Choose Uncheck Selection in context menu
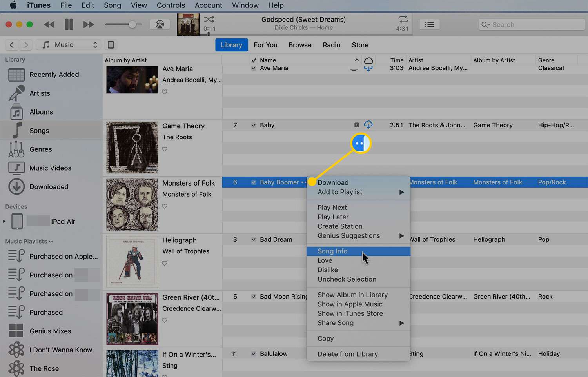 pyautogui.click(x=358, y=279)
